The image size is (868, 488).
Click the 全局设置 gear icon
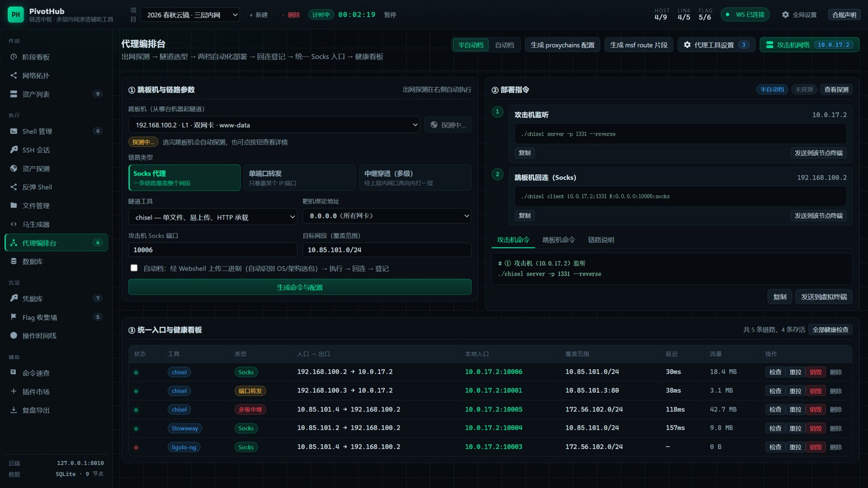785,14
